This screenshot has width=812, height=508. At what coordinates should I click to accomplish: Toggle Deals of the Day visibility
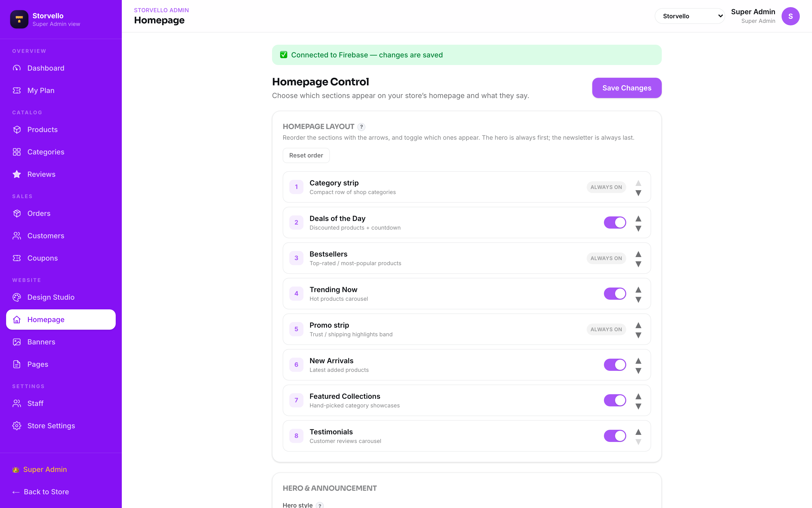tap(615, 223)
